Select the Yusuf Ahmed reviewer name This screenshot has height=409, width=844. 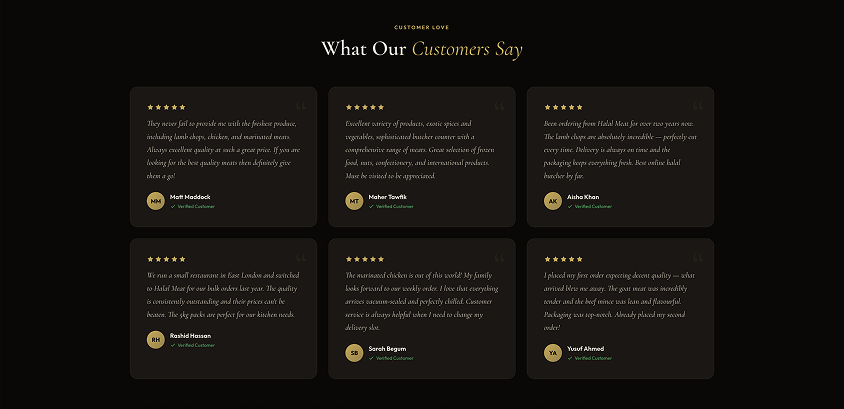(586, 348)
